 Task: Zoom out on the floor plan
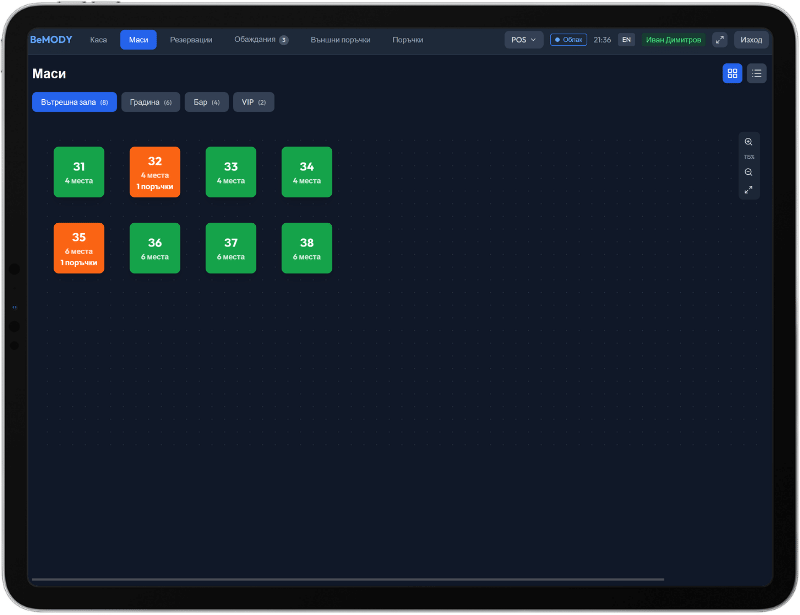748,173
